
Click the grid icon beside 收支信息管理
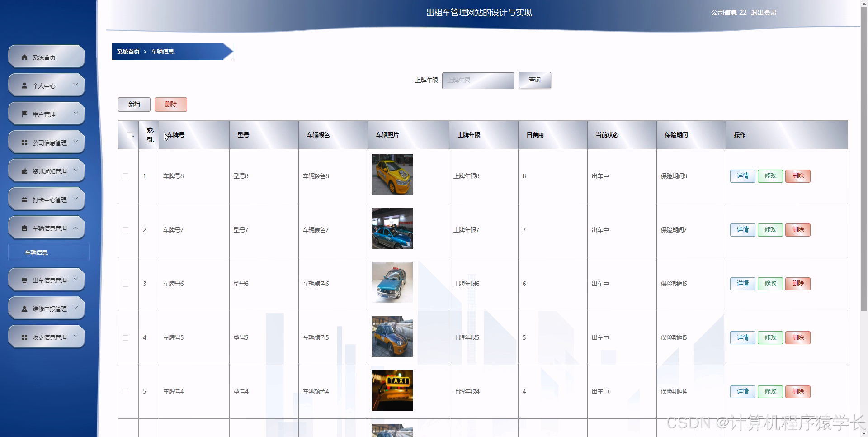click(x=24, y=337)
